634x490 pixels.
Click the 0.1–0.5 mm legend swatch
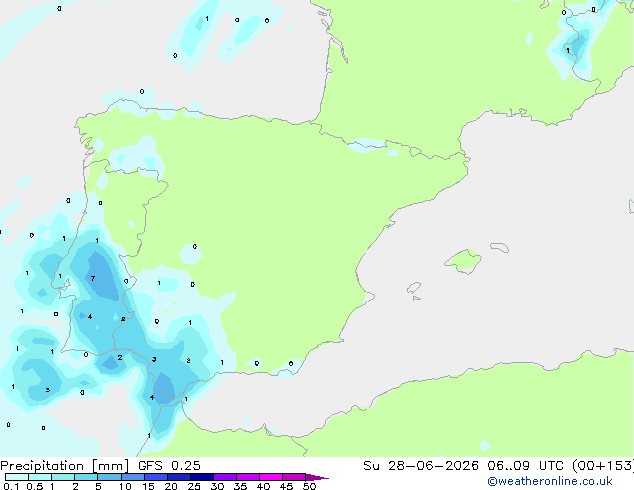tap(17, 477)
